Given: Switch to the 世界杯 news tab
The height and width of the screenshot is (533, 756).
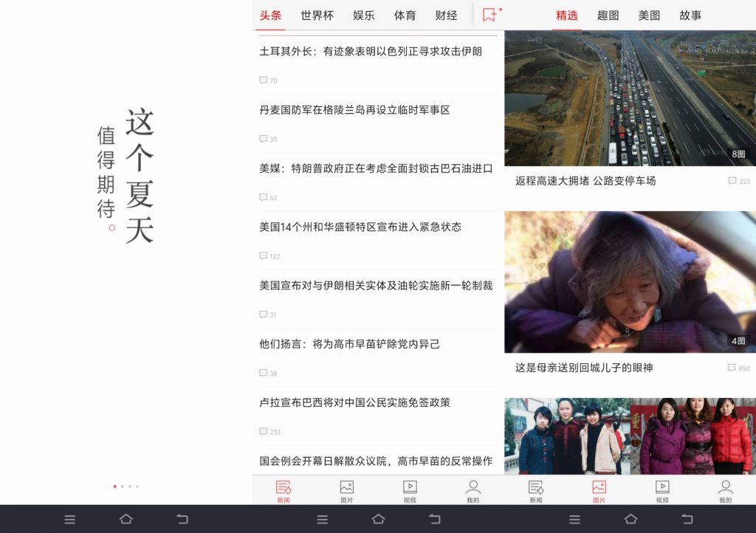Looking at the screenshot, I should coord(317,16).
